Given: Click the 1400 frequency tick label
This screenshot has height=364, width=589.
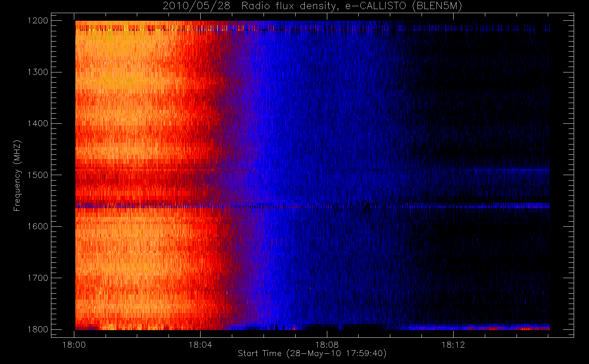Looking at the screenshot, I should pos(38,124).
